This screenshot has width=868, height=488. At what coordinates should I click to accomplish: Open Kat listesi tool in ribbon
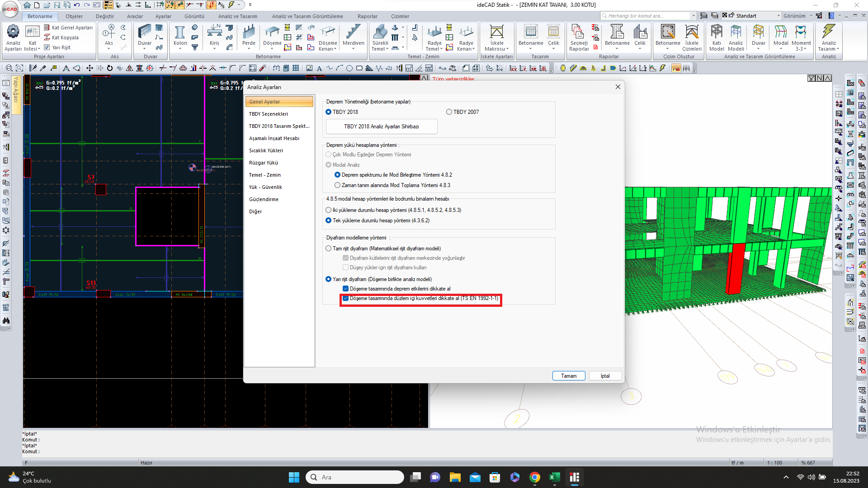tap(32, 32)
